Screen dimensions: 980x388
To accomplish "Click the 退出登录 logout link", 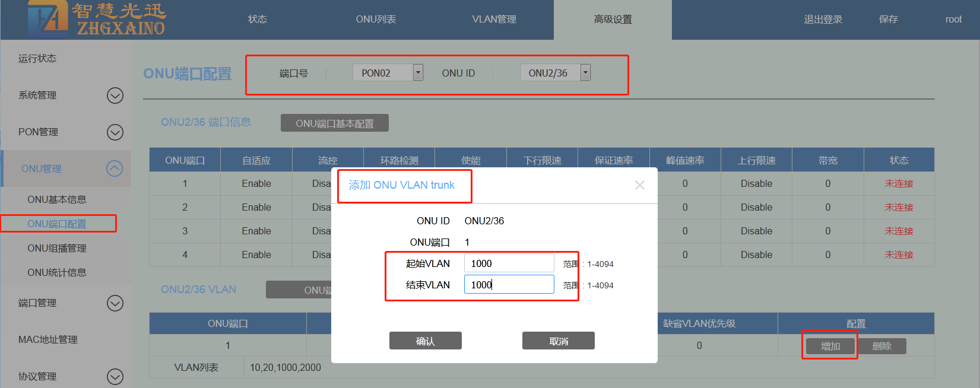I will pyautogui.click(x=823, y=20).
